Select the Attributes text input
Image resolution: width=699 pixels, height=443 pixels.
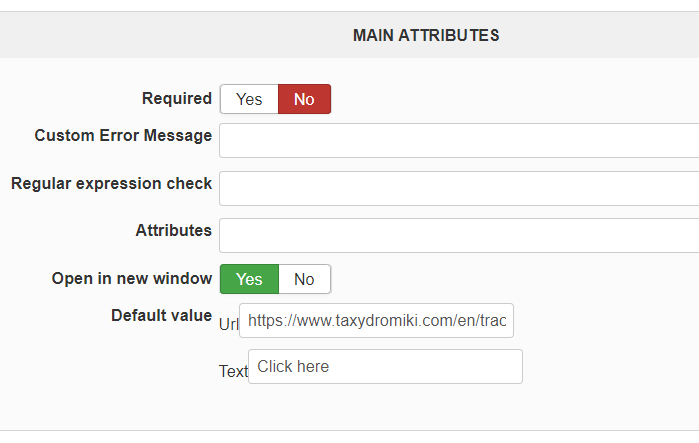(x=458, y=235)
